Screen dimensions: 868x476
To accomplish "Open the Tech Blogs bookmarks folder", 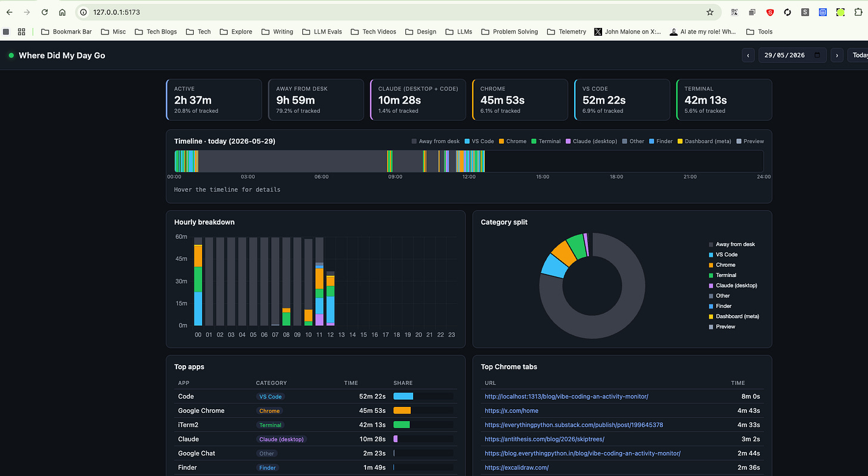I will pos(156,32).
